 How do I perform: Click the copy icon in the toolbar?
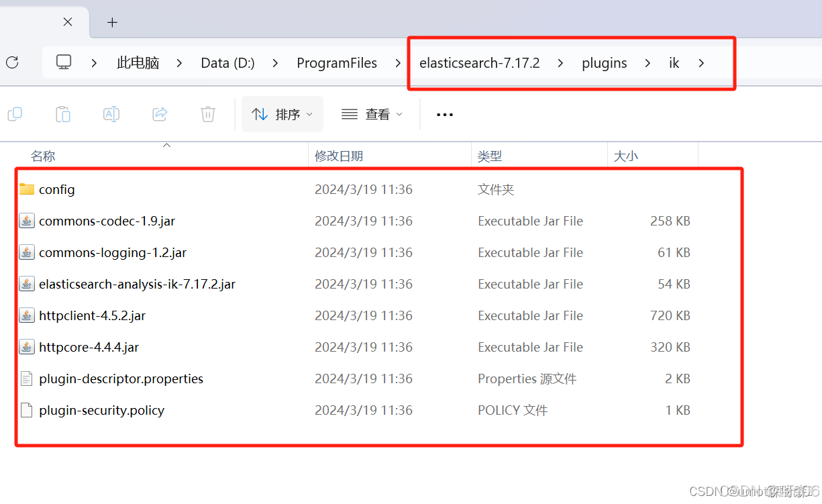tap(15, 114)
